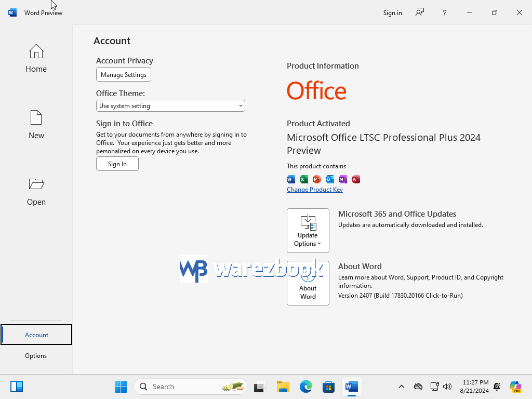
Task: Click the cloud sync off tray icon
Action: coord(418,387)
